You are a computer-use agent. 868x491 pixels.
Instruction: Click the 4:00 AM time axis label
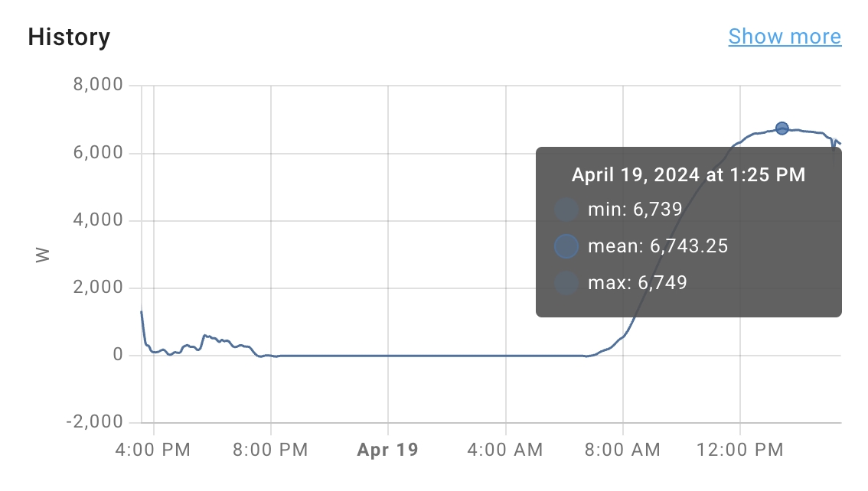click(x=505, y=449)
